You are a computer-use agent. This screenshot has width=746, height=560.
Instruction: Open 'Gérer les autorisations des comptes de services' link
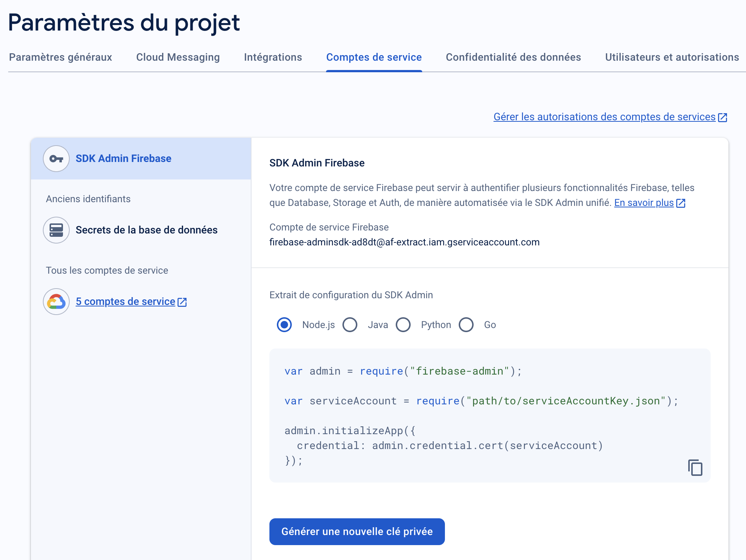[x=604, y=117]
